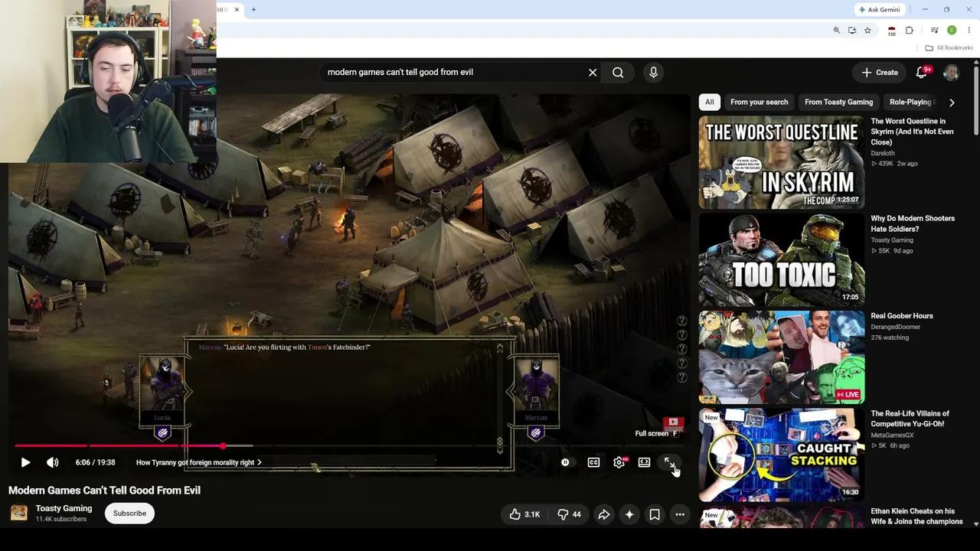
Task: Open 'Real-Life Villains of Competitive Yu-Gi-Oh!' thumbnail
Action: point(782,455)
